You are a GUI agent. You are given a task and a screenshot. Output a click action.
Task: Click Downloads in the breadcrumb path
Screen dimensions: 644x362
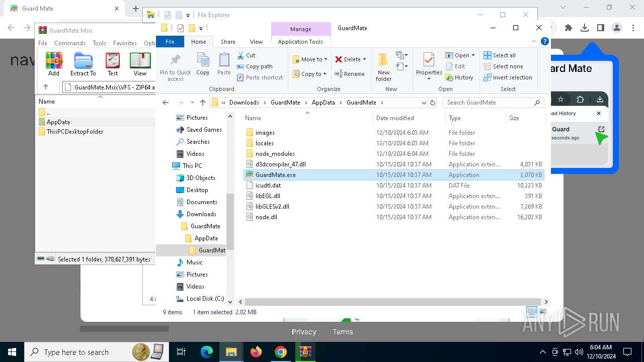pyautogui.click(x=244, y=103)
